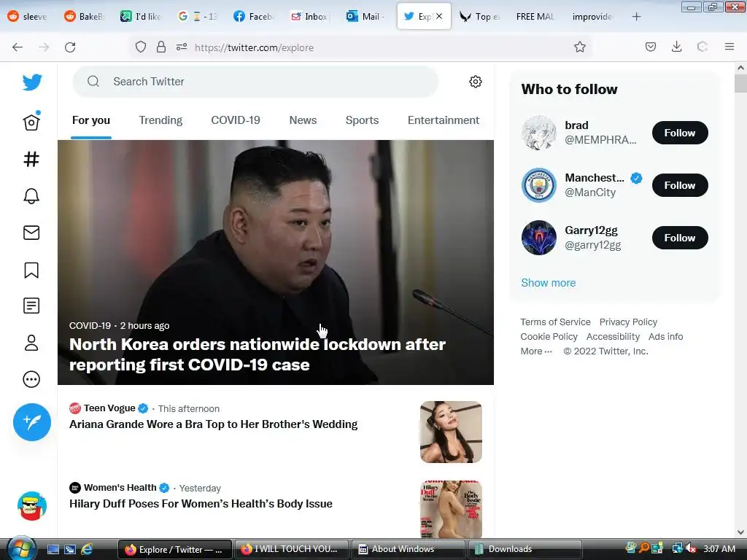Switch to the Entertainment tab
747x560 pixels.
pyautogui.click(x=444, y=120)
